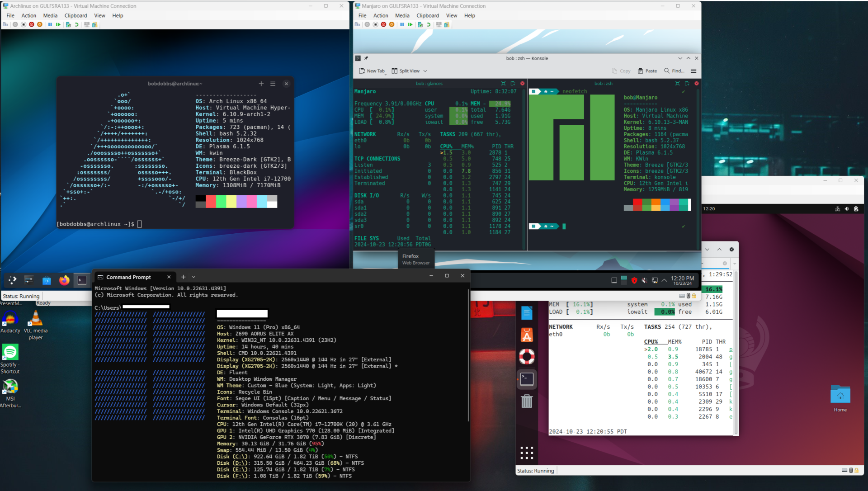This screenshot has height=491, width=868.
Task: Launch Firefox from the Archlinux taskbar
Action: pos(64,280)
